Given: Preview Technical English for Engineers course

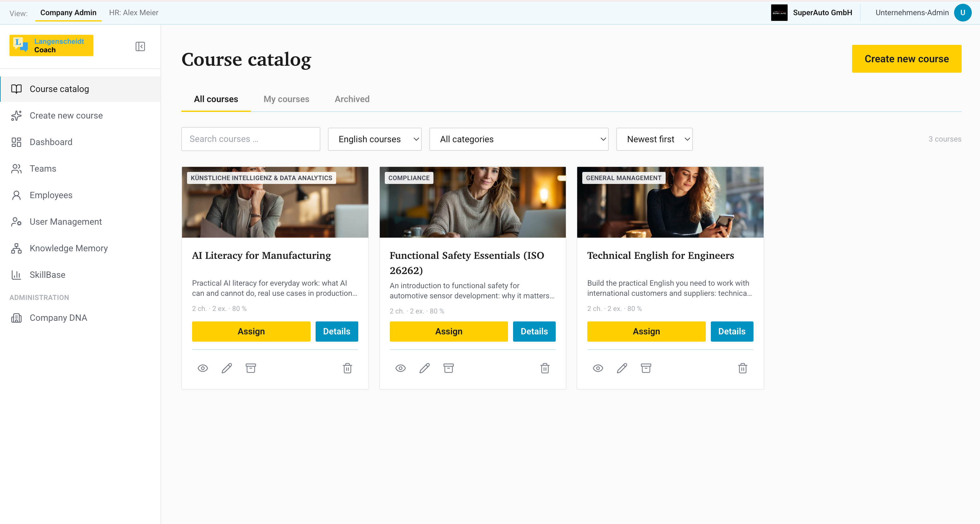Looking at the screenshot, I should 598,368.
